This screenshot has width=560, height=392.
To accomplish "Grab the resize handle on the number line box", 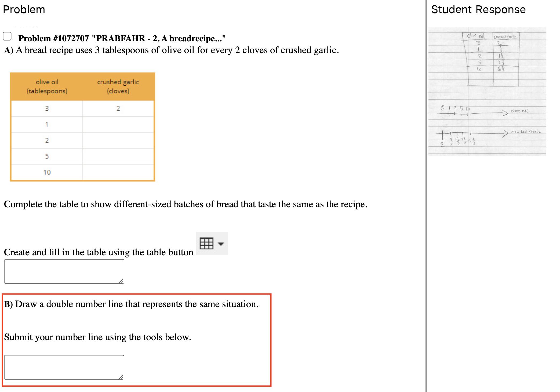I will 122,377.
